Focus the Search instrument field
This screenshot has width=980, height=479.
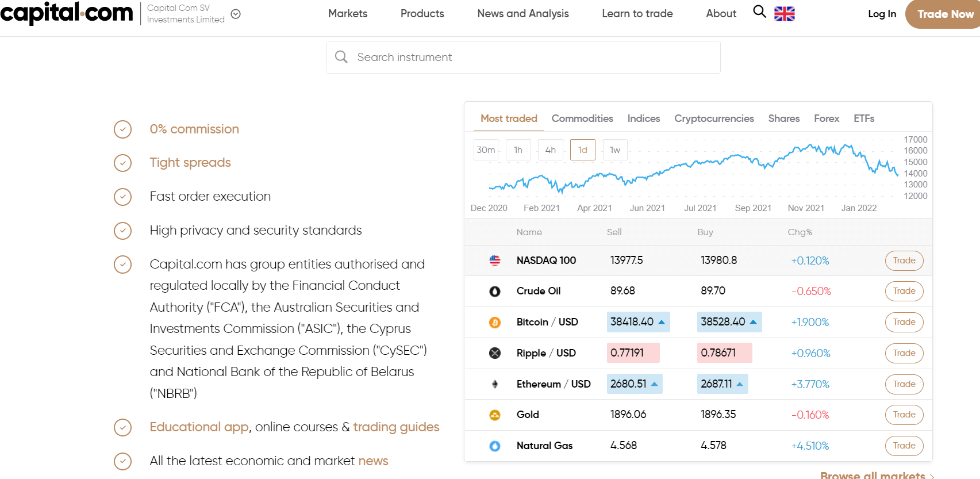coord(523,57)
